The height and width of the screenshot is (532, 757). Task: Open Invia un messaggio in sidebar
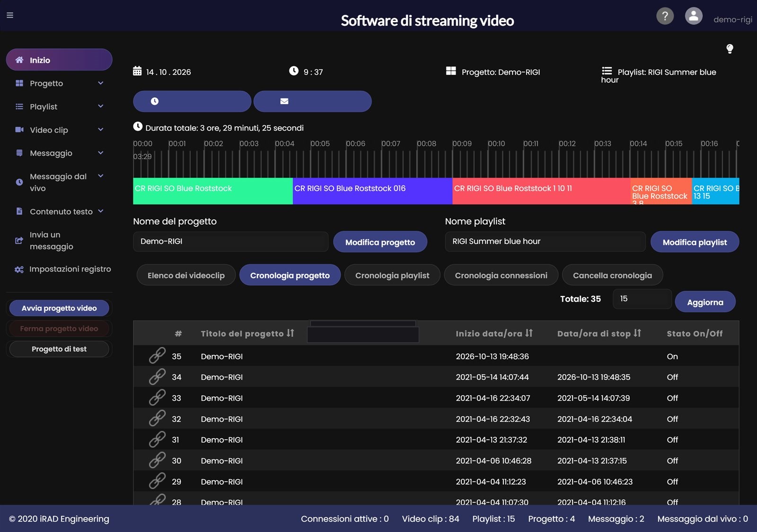click(x=59, y=240)
